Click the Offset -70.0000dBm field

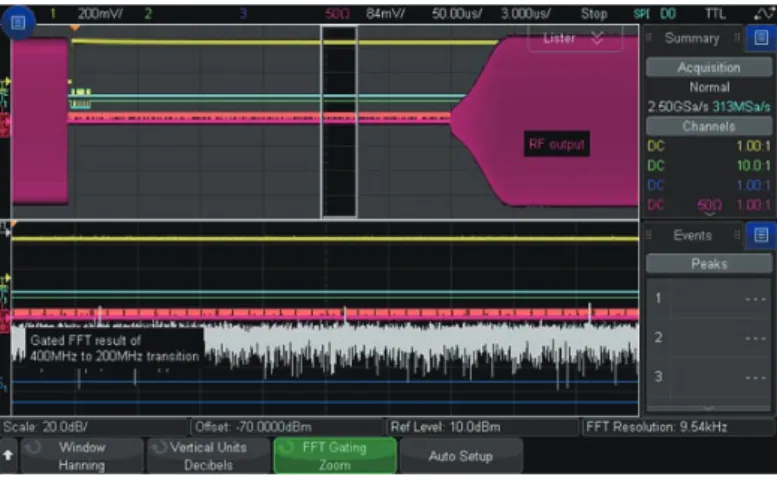click(287, 427)
